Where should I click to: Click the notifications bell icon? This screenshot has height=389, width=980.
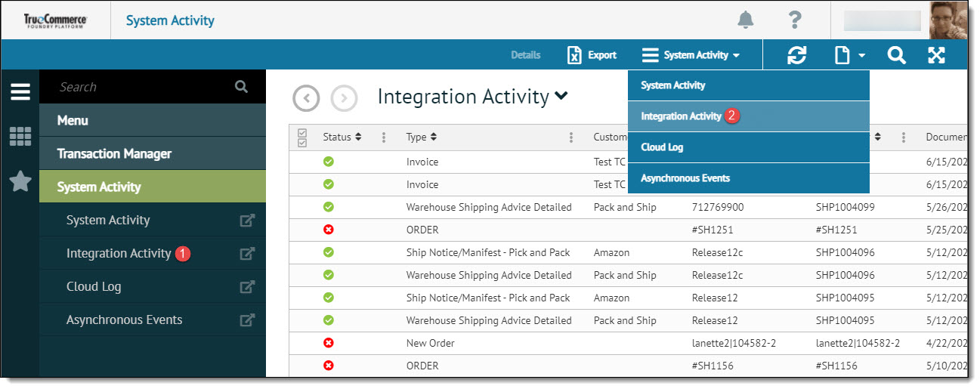[745, 20]
